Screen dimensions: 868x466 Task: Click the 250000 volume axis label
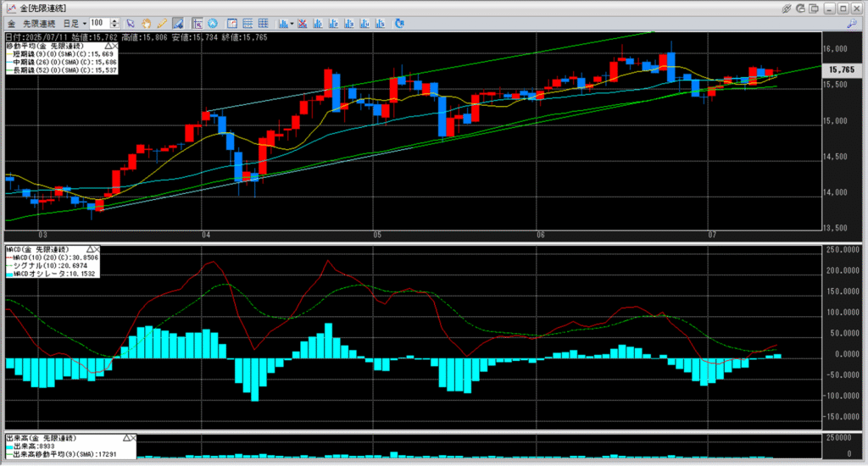[x=838, y=438]
